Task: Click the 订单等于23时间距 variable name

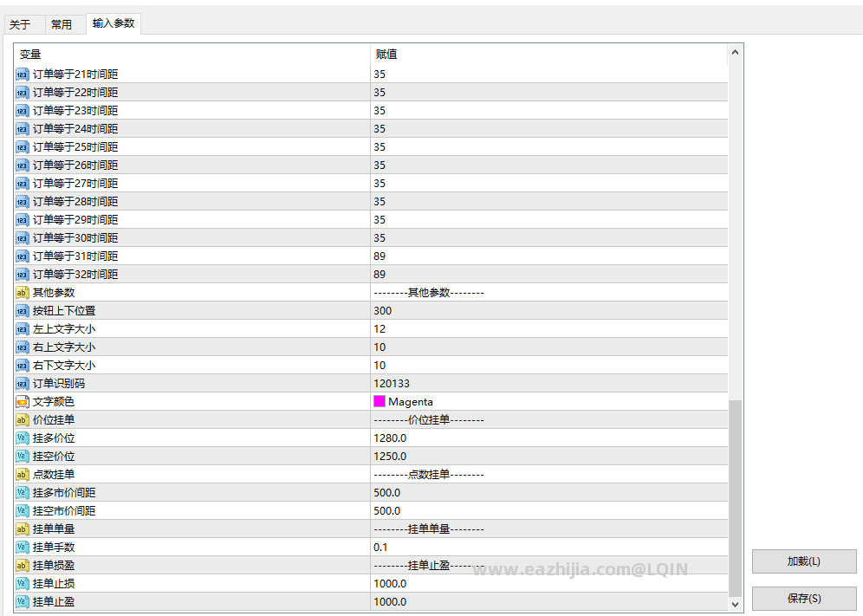Action: point(75,111)
